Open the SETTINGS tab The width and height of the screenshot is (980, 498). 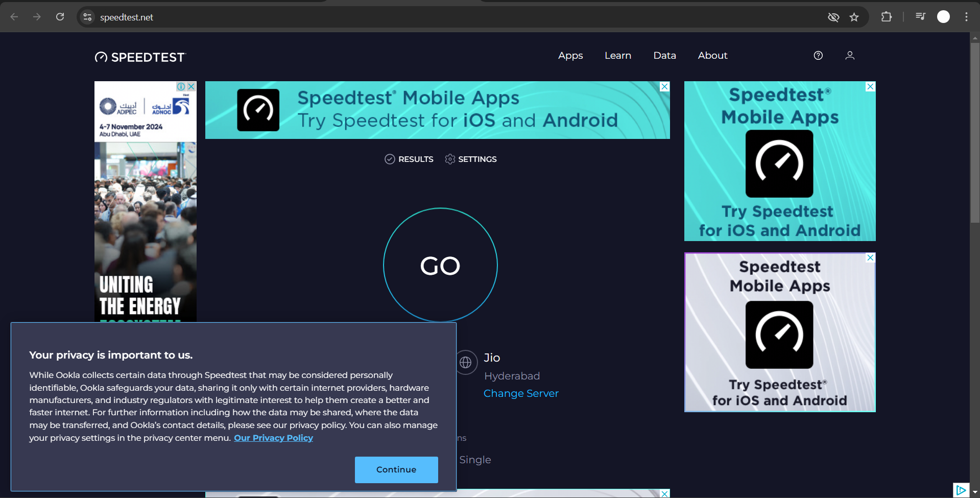click(x=471, y=159)
